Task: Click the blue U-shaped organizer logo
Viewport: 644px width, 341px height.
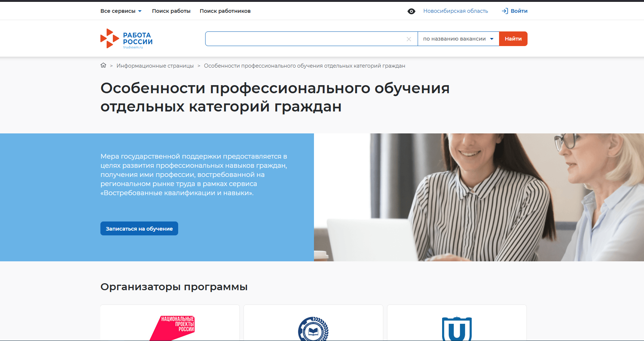Action: (457, 329)
